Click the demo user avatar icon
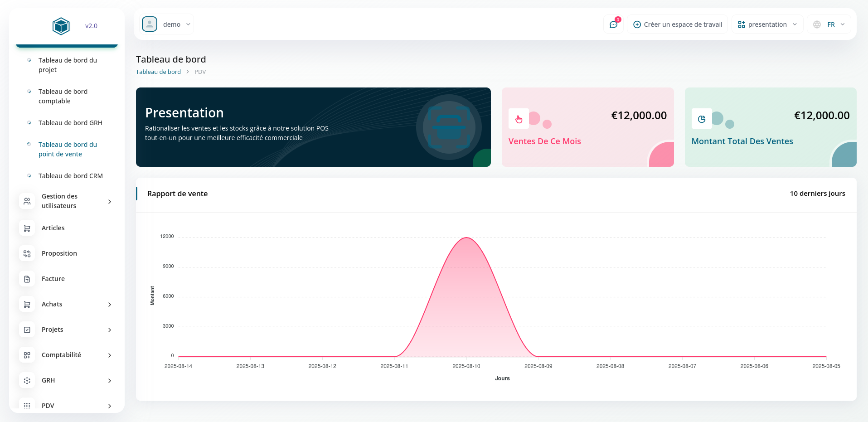 pyautogui.click(x=150, y=24)
